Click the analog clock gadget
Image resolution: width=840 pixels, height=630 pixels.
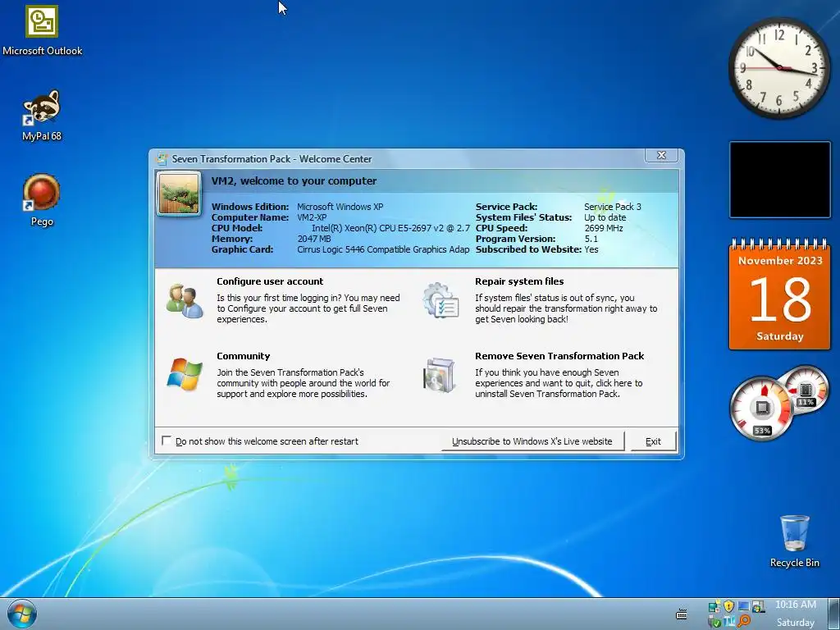tap(779, 68)
